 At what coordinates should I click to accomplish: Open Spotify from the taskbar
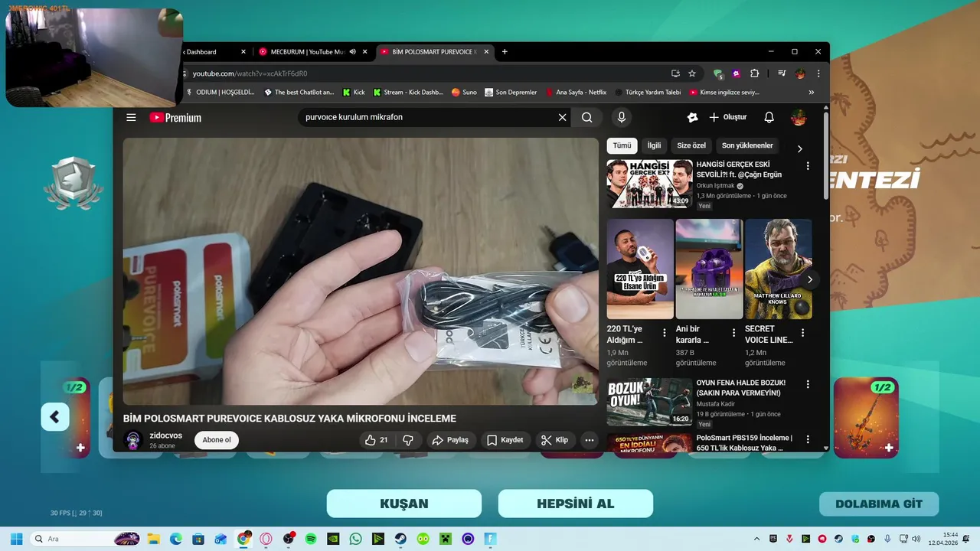tap(311, 539)
